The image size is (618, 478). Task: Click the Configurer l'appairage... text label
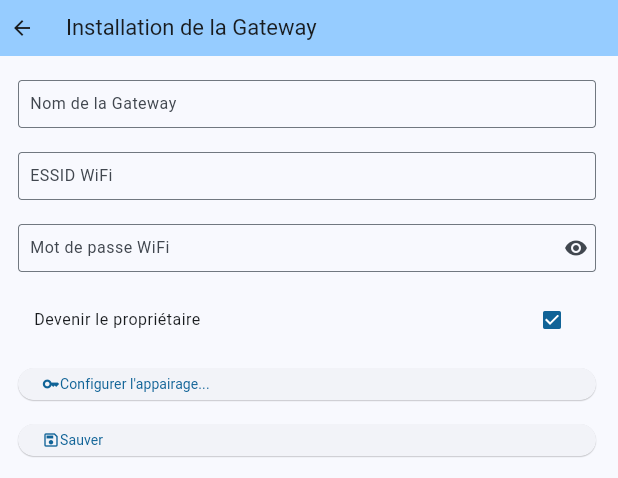tap(135, 384)
